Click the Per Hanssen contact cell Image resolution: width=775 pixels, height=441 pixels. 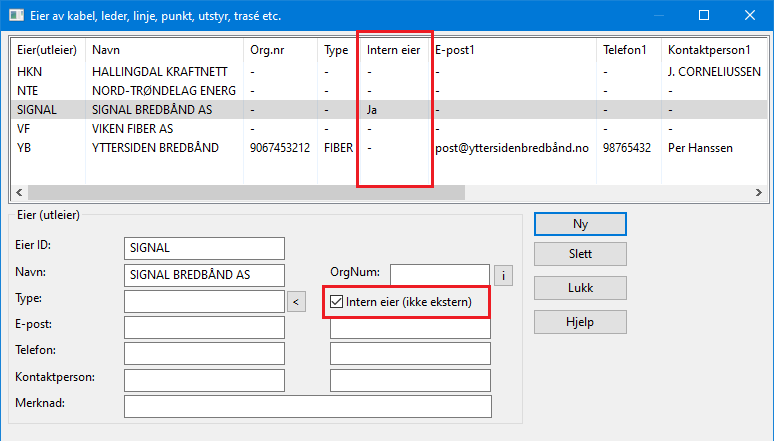[700, 148]
